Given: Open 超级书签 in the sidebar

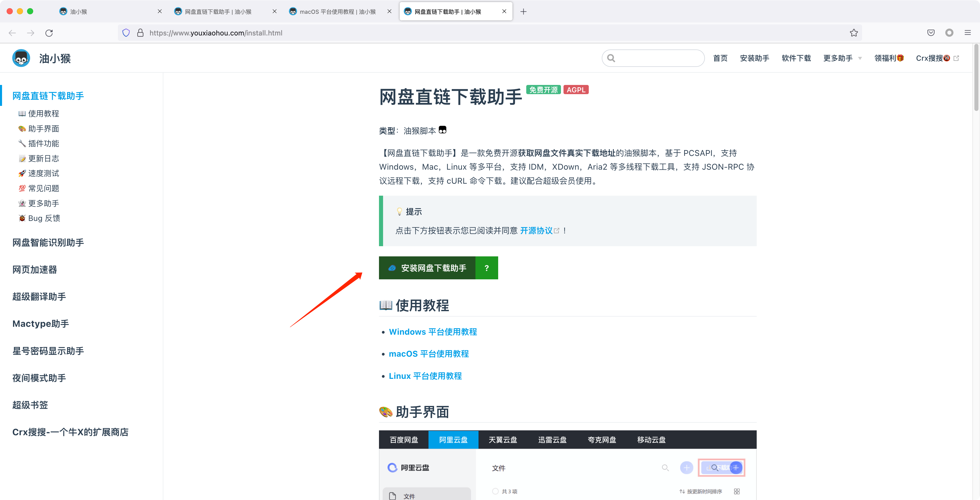Looking at the screenshot, I should 30,405.
